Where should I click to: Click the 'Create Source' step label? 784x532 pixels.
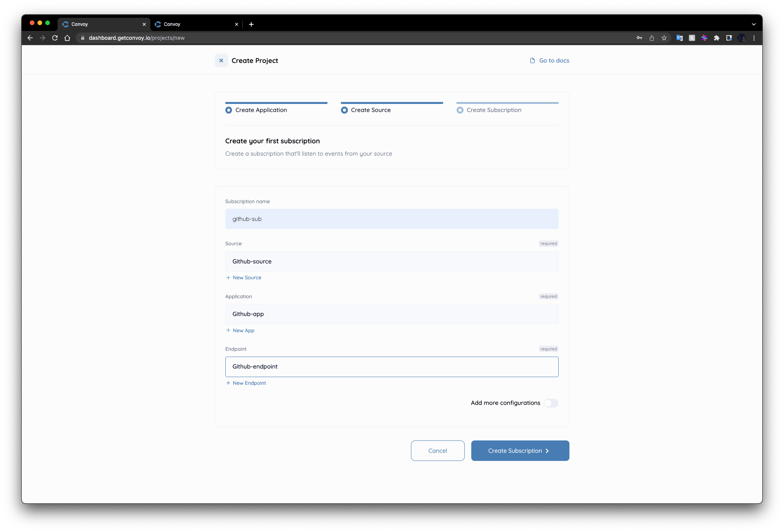coord(370,110)
